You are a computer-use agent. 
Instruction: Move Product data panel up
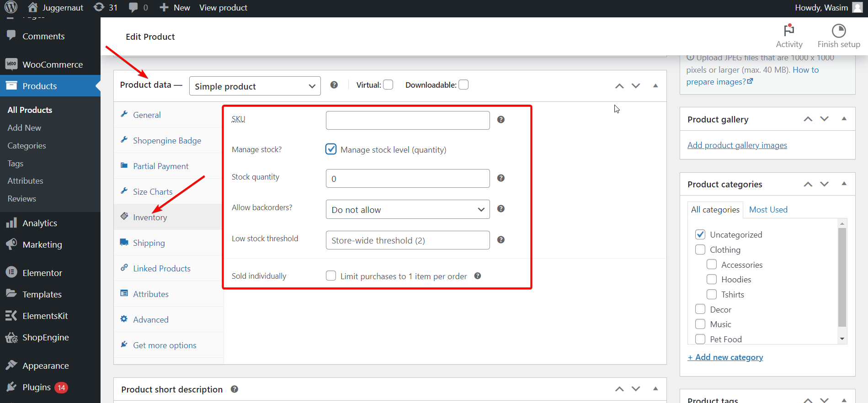(619, 86)
